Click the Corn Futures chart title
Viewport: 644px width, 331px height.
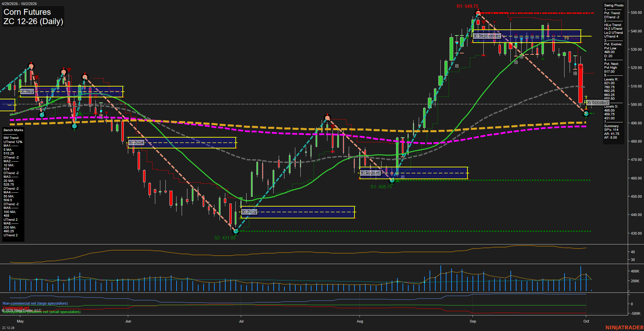[27, 12]
